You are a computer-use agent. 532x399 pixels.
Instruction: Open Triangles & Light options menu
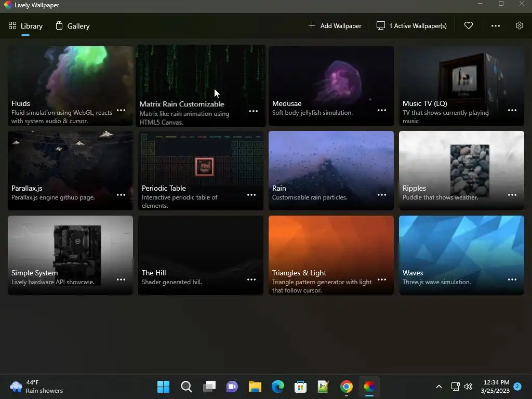(x=382, y=280)
